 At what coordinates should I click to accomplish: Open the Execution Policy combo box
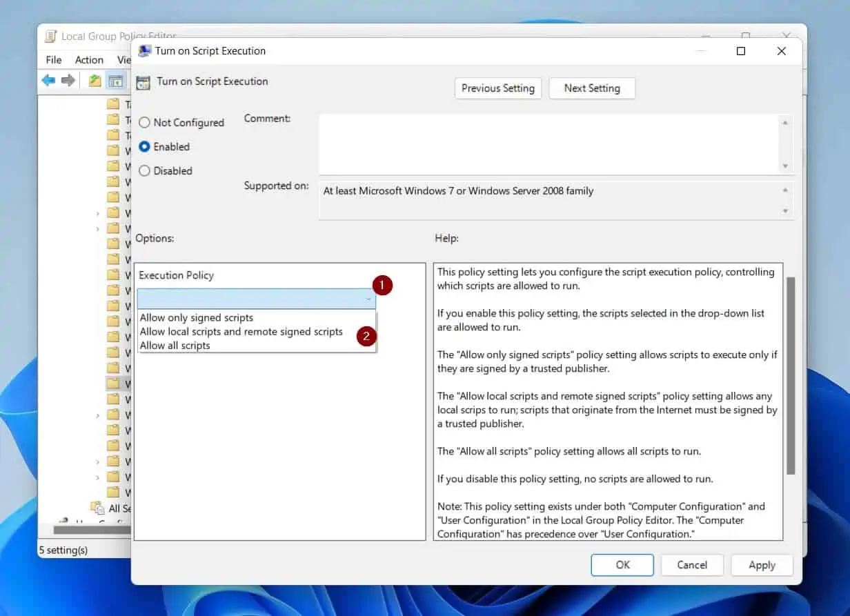(x=256, y=299)
